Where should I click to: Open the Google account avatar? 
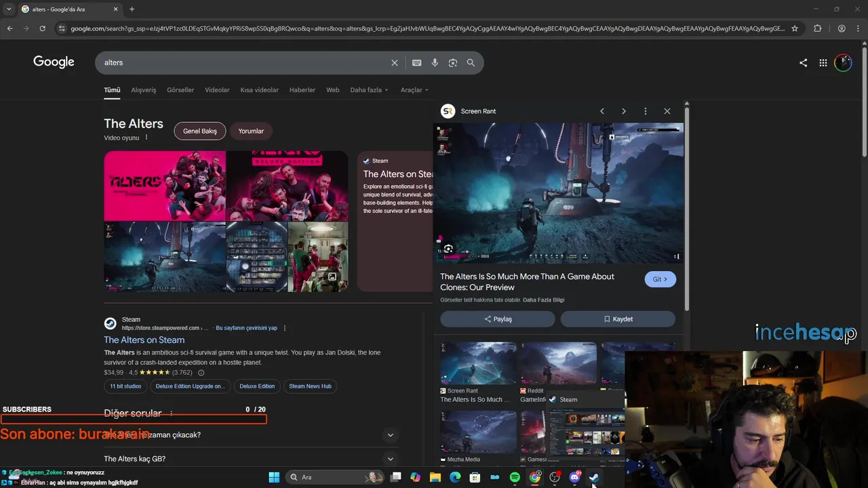click(843, 62)
